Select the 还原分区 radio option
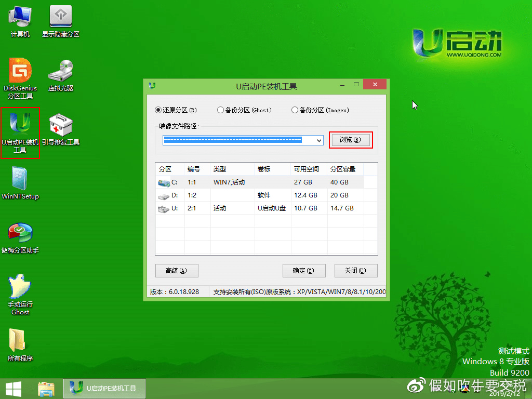 (157, 110)
